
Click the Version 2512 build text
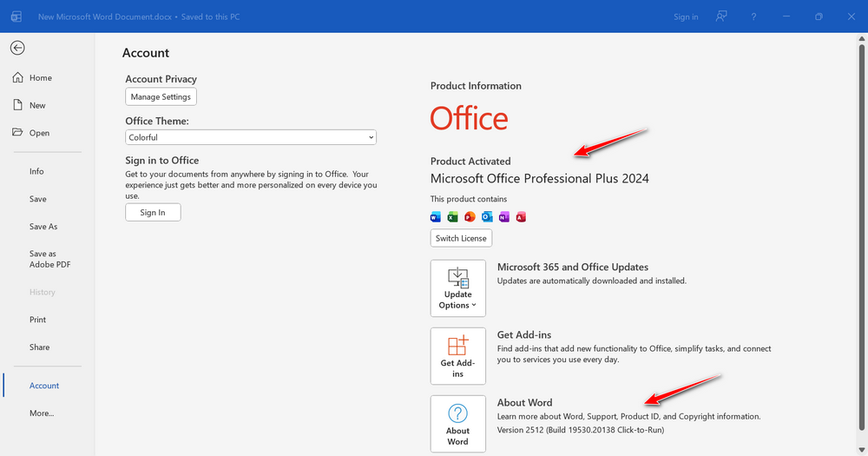click(580, 430)
